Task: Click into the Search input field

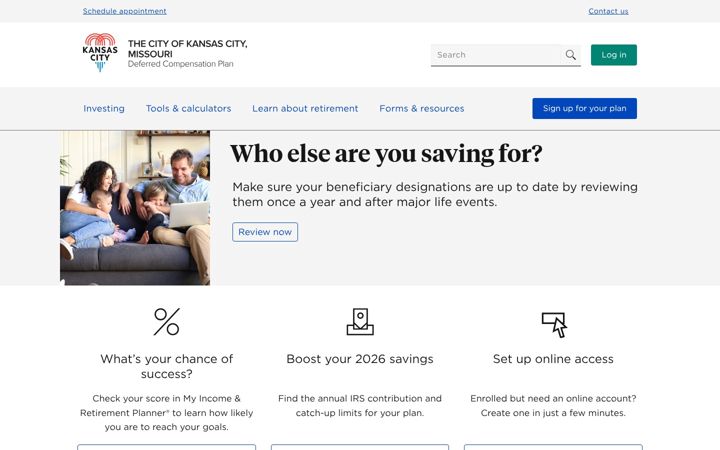Action: point(496,55)
